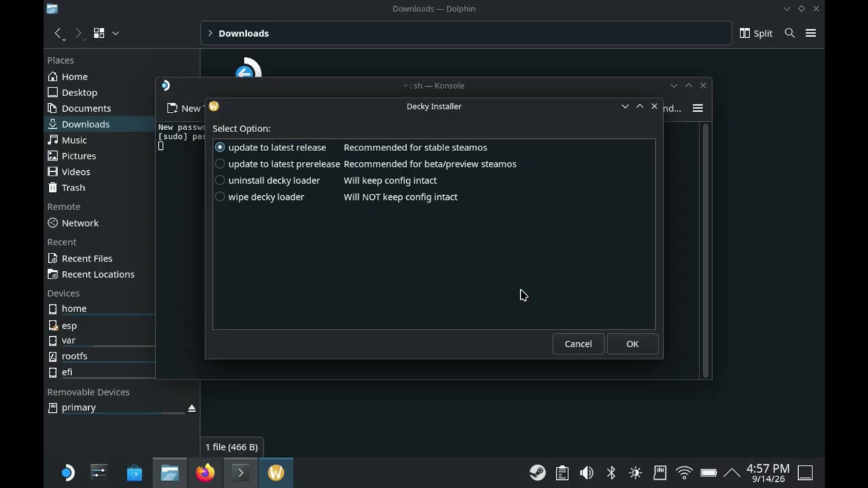Open volume control tray icon
Viewport: 868px width, 488px height.
click(x=587, y=472)
